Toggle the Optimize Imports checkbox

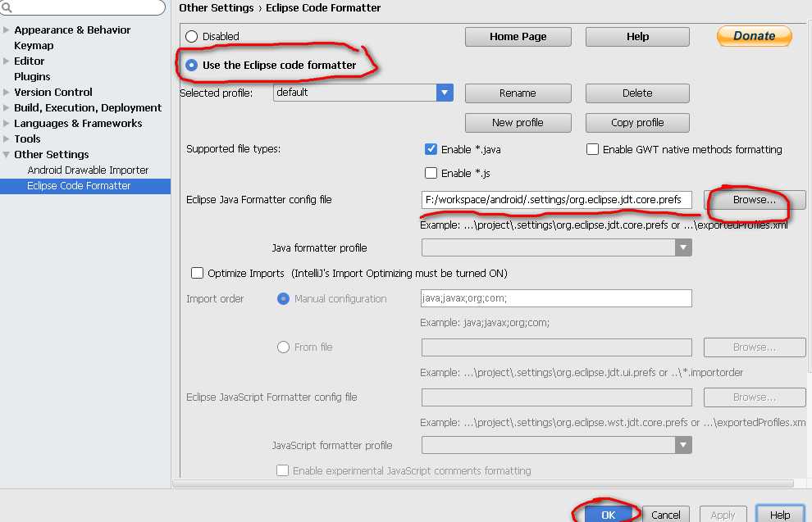(197, 273)
